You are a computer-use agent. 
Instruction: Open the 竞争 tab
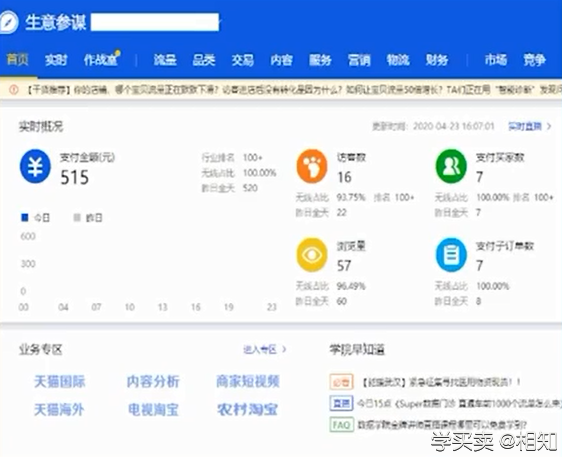[534, 60]
